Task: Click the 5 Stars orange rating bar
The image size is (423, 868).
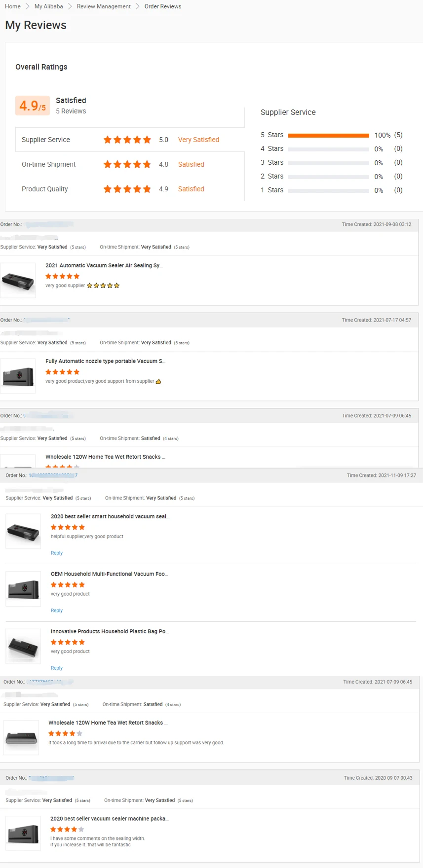Action: (328, 135)
